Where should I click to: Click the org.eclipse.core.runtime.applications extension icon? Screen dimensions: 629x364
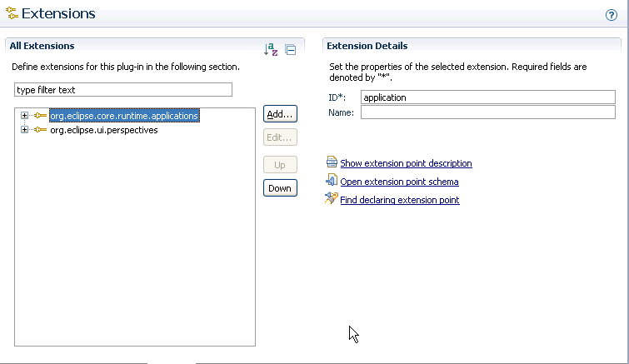(40, 116)
